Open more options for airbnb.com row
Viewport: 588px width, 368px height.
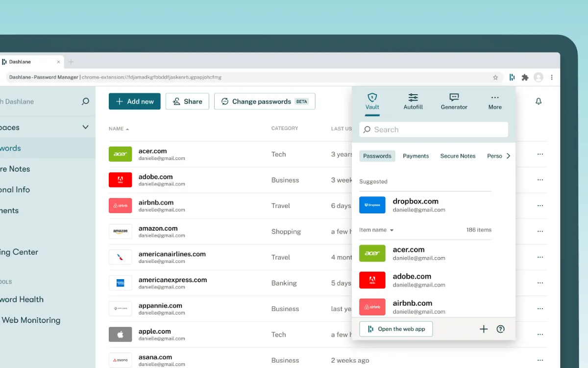(540, 206)
